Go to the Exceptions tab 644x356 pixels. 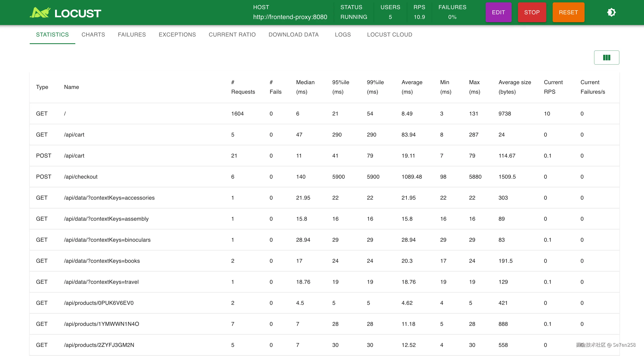click(177, 35)
